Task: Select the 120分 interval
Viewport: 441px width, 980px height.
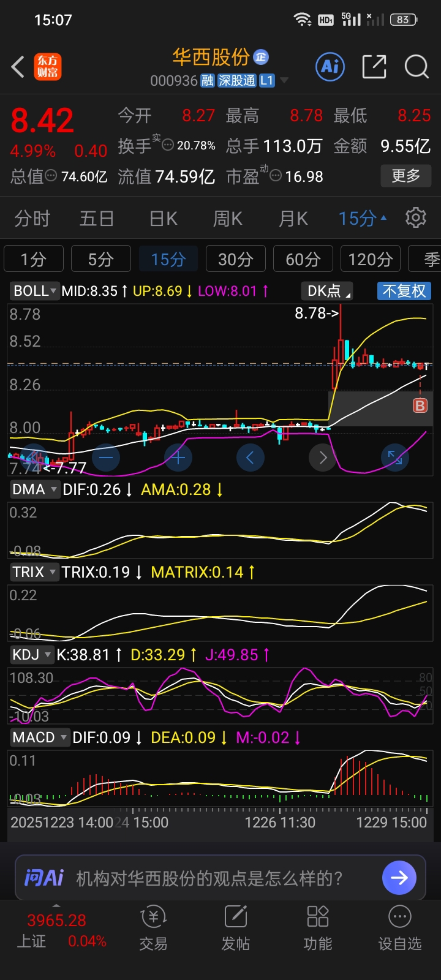Action: [x=371, y=259]
